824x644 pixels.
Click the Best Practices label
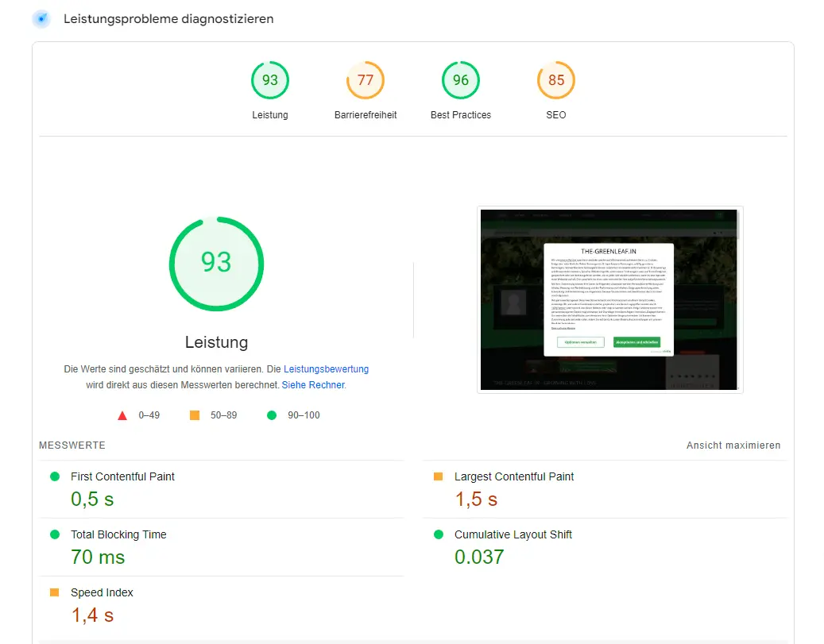pos(461,115)
